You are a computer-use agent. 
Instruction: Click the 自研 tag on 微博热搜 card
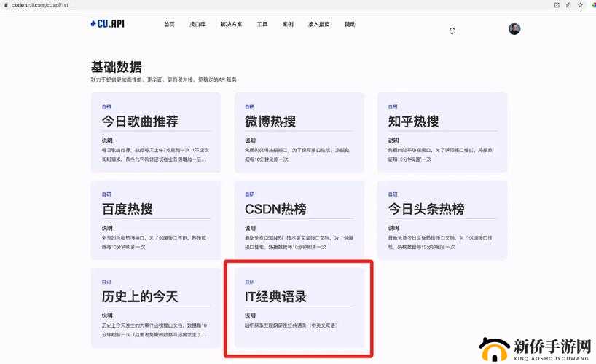tap(250, 107)
